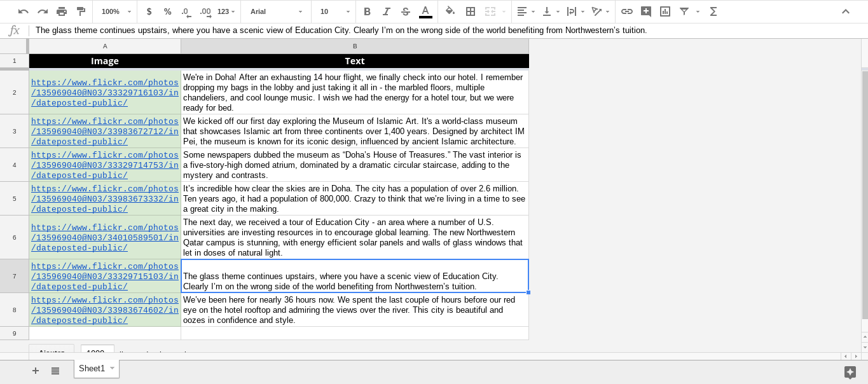
Task: Toggle italic formatting
Action: (x=387, y=11)
